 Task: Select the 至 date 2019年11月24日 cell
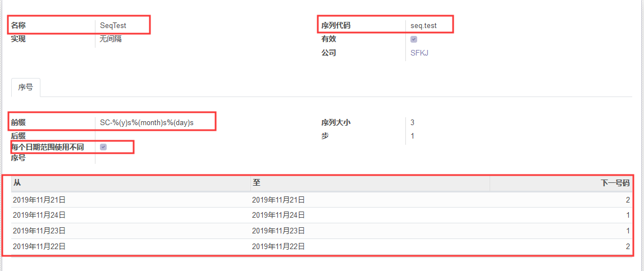click(278, 215)
